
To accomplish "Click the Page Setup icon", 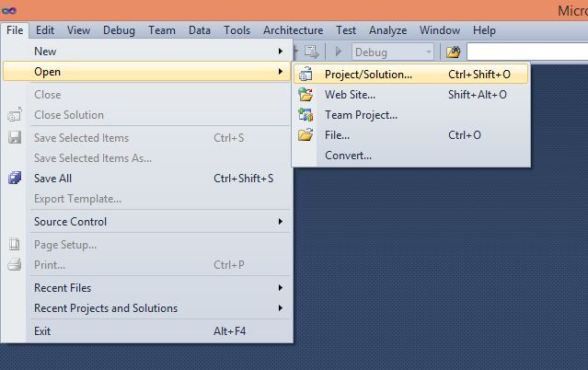I will click(x=15, y=244).
